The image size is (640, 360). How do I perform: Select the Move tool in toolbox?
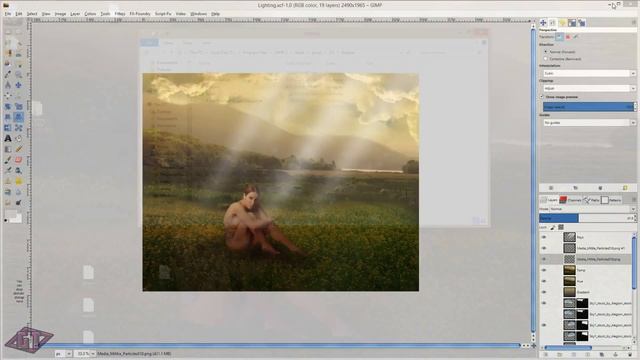[x=18, y=85]
